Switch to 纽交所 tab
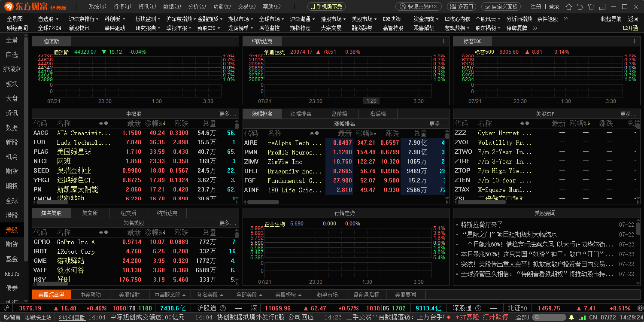The width and height of the screenshot is (644, 322). pos(128,213)
